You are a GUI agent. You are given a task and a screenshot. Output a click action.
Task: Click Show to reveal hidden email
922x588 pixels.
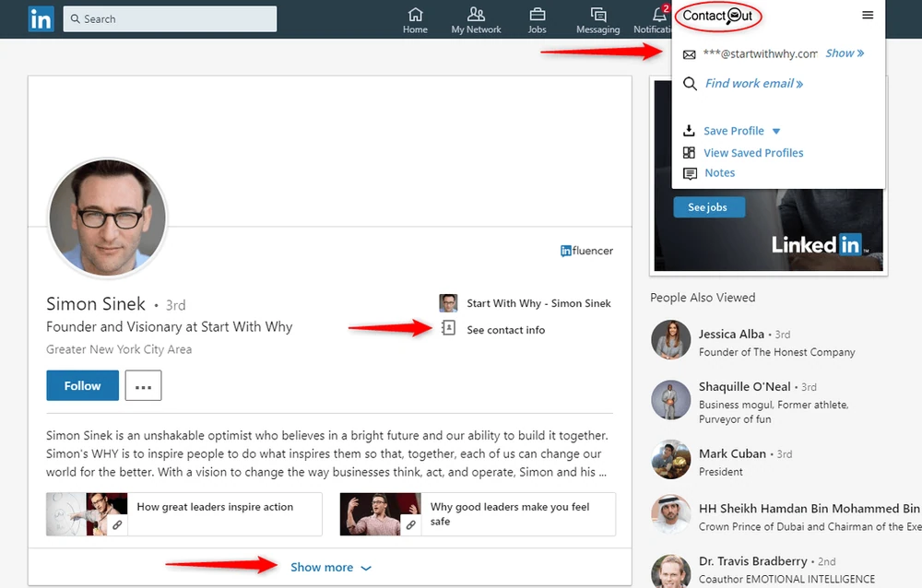[845, 53]
